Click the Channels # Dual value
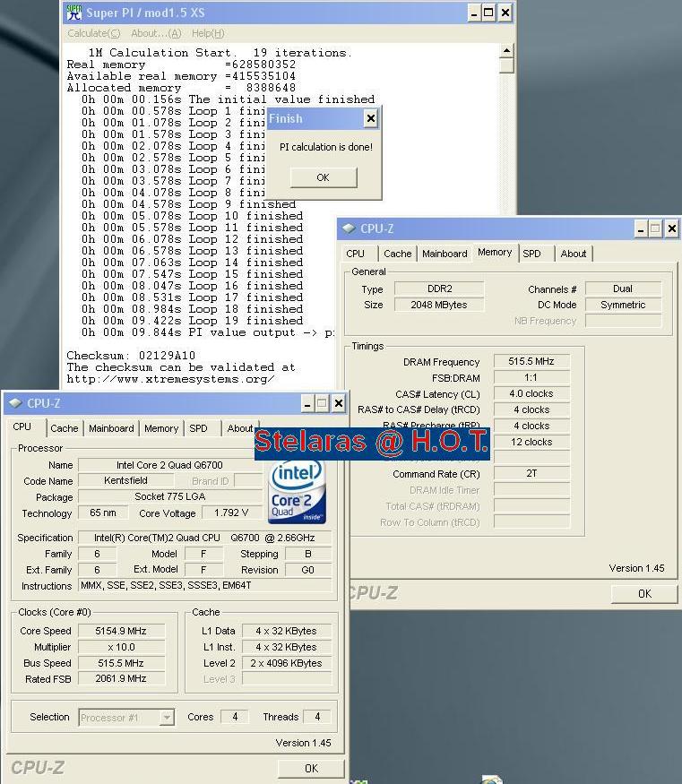Image resolution: width=682 pixels, height=784 pixels. coord(623,289)
